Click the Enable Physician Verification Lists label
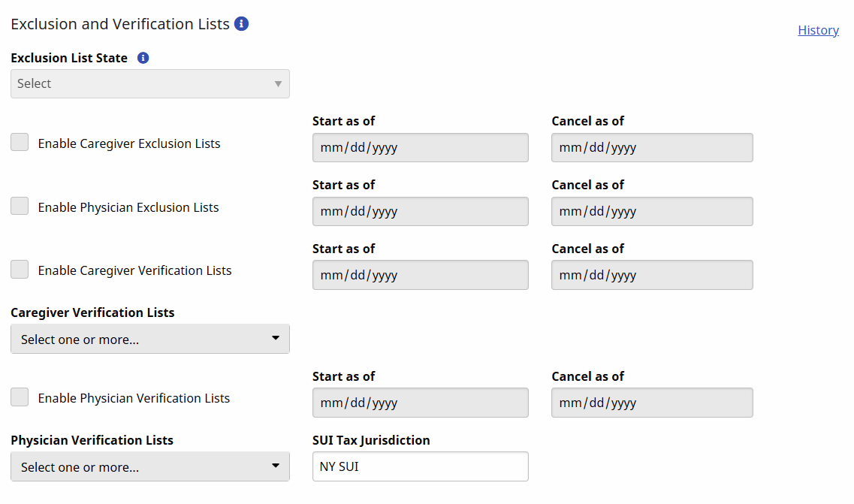 click(134, 398)
